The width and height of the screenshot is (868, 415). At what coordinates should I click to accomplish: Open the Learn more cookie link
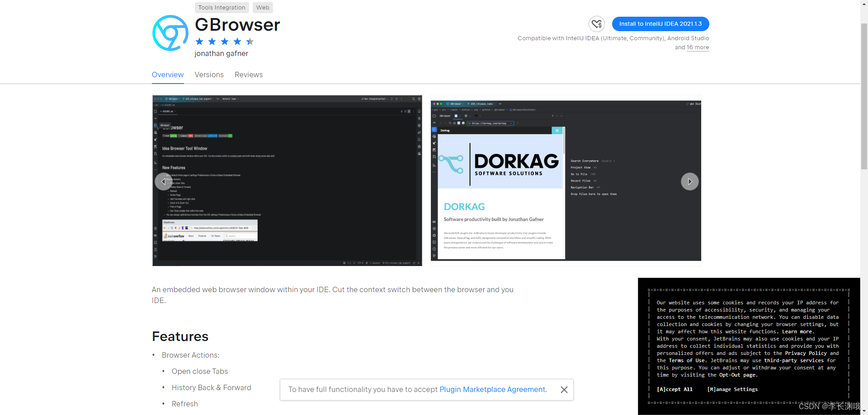[798, 331]
